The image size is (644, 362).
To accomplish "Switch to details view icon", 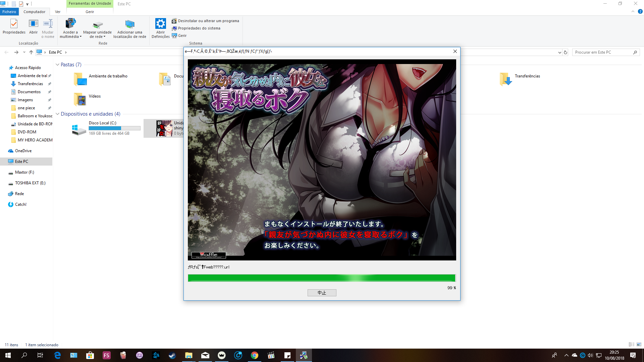I will point(631,345).
